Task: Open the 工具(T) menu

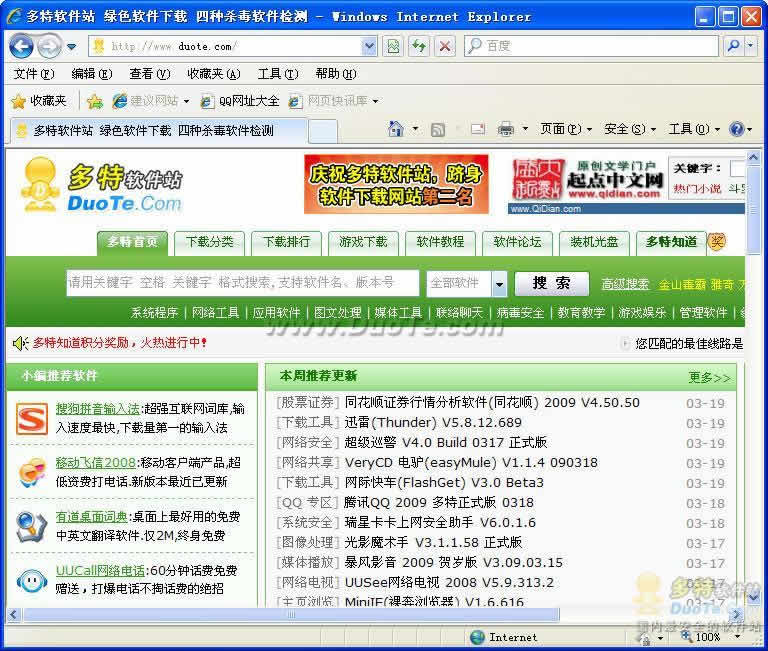Action: [x=278, y=74]
